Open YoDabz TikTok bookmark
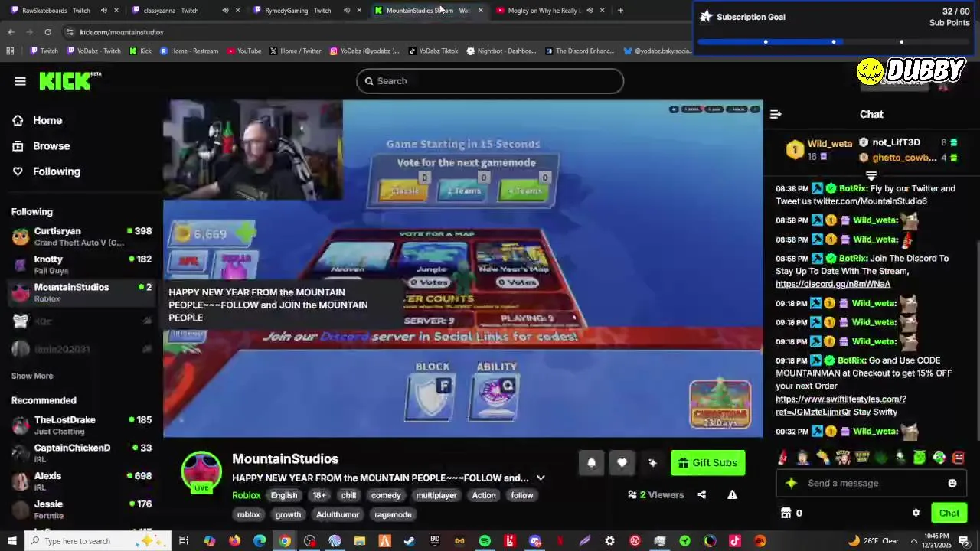The width and height of the screenshot is (980, 551). 433,51
